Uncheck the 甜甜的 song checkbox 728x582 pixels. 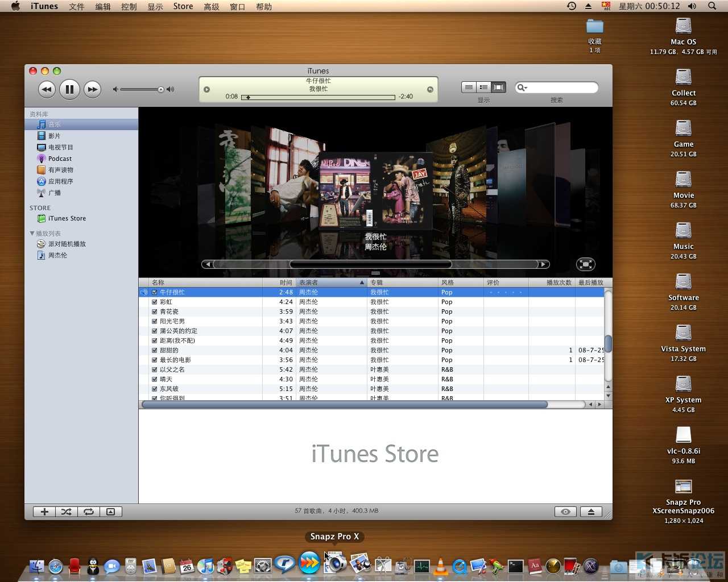[x=154, y=350]
